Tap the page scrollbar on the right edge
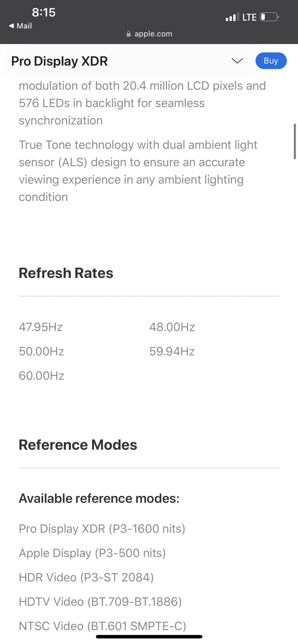Screen dimensions: 298x644 click(294, 141)
